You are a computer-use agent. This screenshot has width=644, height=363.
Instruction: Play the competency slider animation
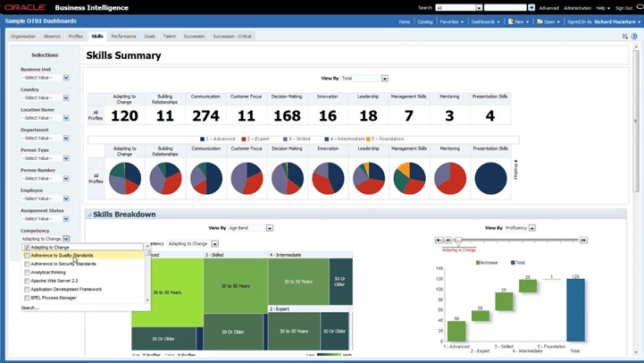point(439,240)
